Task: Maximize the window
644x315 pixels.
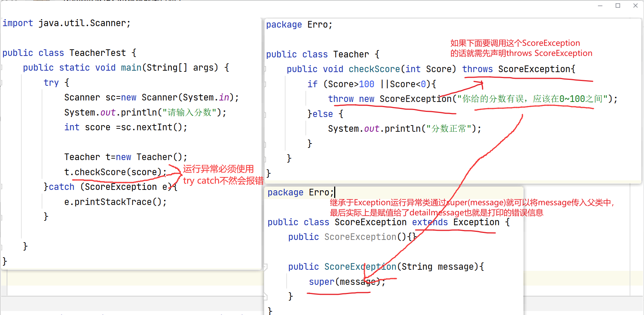Action: click(x=618, y=6)
